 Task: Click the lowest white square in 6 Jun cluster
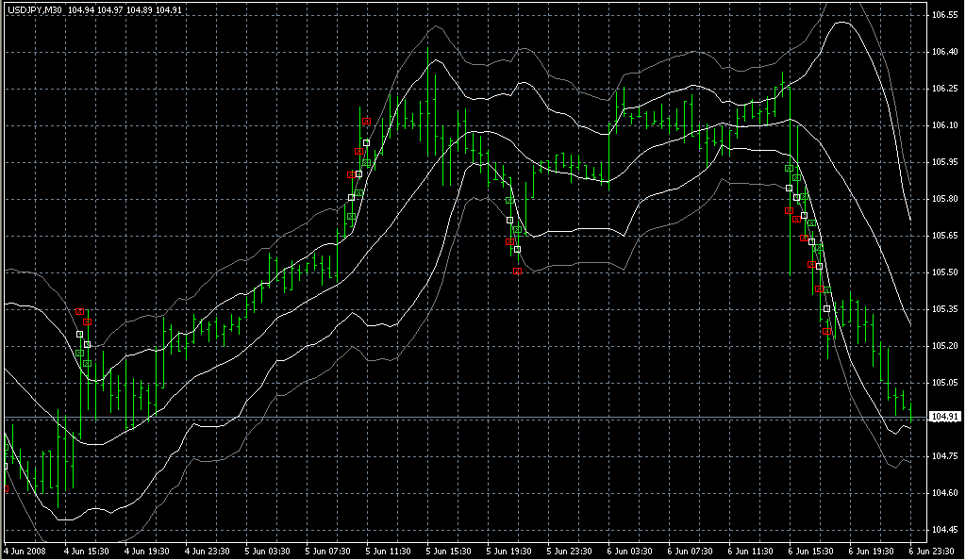coord(827,309)
